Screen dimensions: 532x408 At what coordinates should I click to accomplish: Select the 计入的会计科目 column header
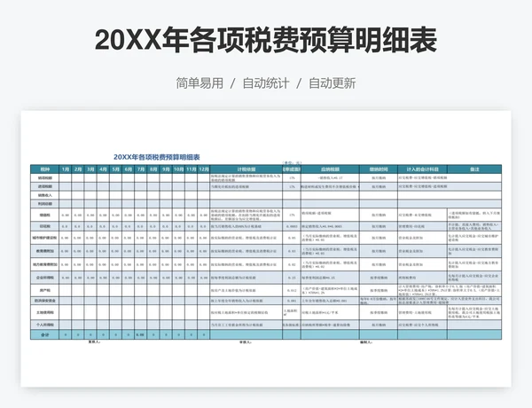click(x=422, y=169)
